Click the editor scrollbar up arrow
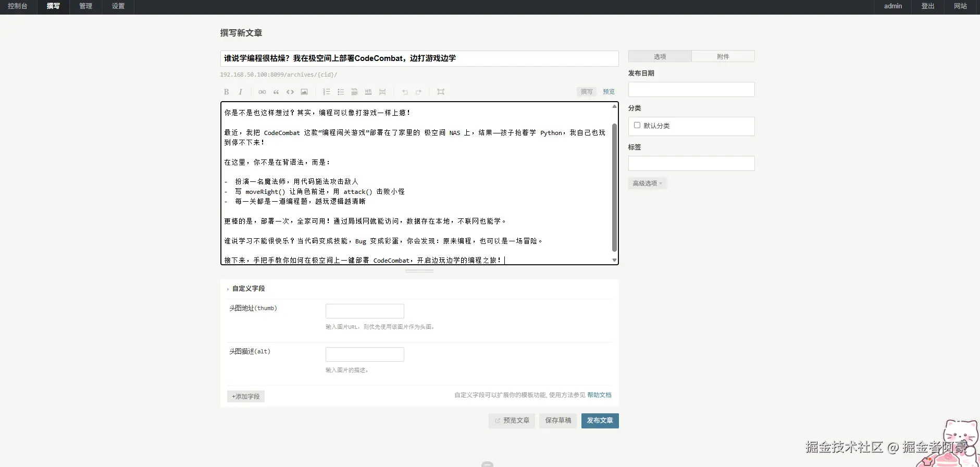This screenshot has height=467, width=980. (x=614, y=106)
